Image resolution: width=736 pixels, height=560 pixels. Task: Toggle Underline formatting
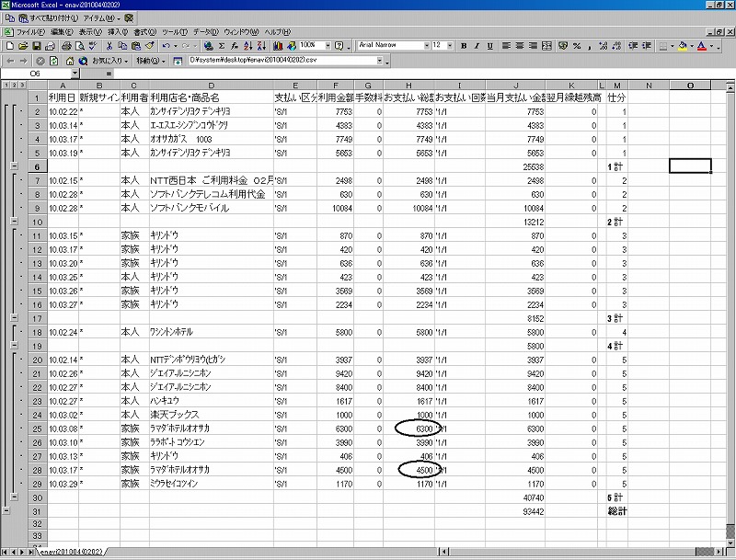(x=490, y=45)
